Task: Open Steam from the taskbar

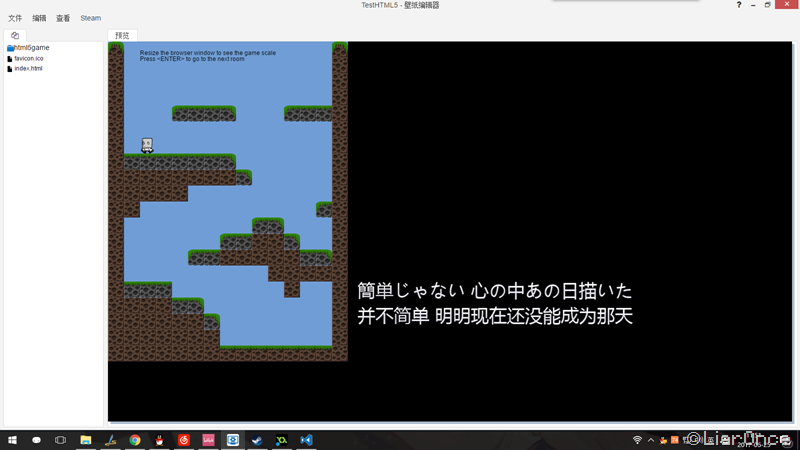Action: 257,440
